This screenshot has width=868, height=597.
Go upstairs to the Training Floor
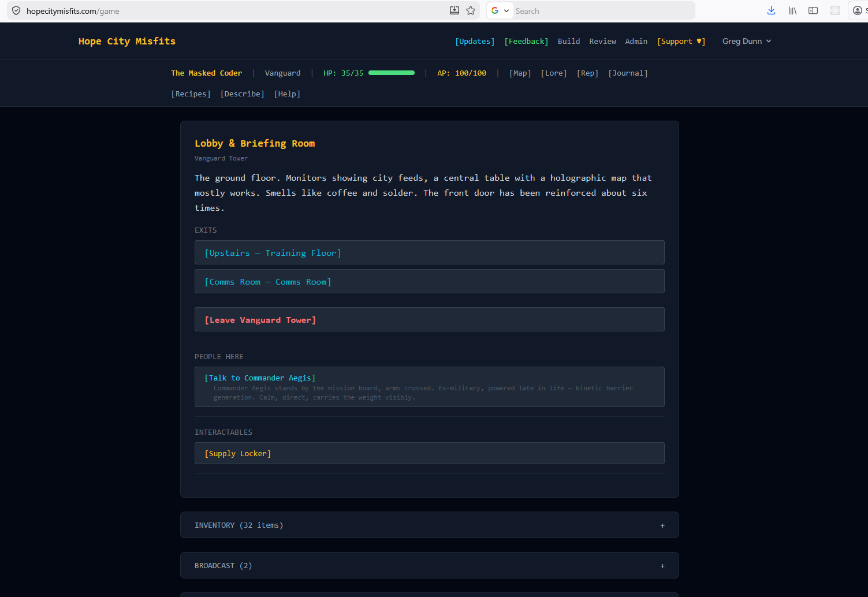[273, 253]
